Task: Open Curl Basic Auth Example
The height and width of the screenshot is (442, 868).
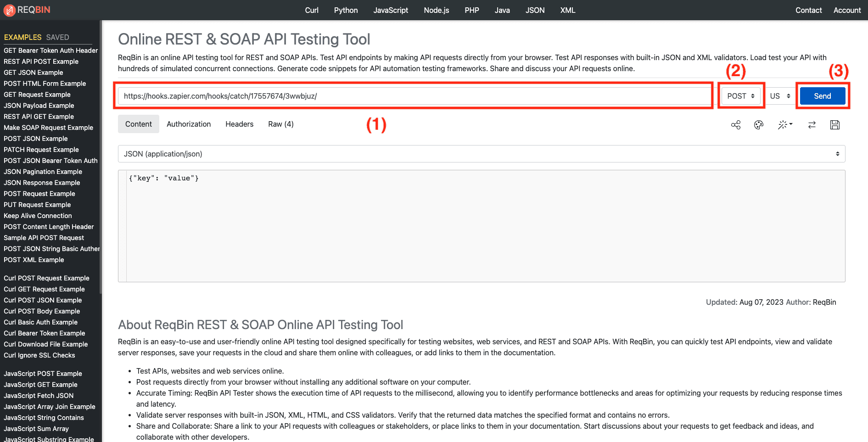Action: (x=41, y=322)
